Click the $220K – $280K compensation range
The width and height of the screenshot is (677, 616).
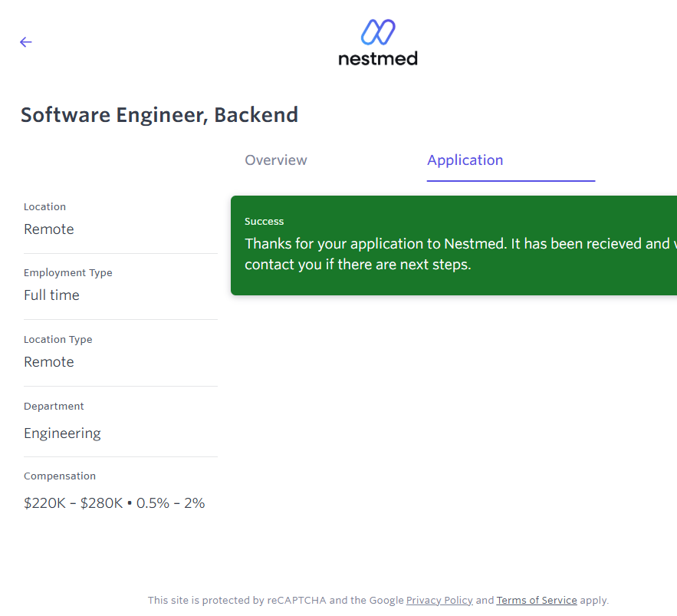[x=74, y=504]
